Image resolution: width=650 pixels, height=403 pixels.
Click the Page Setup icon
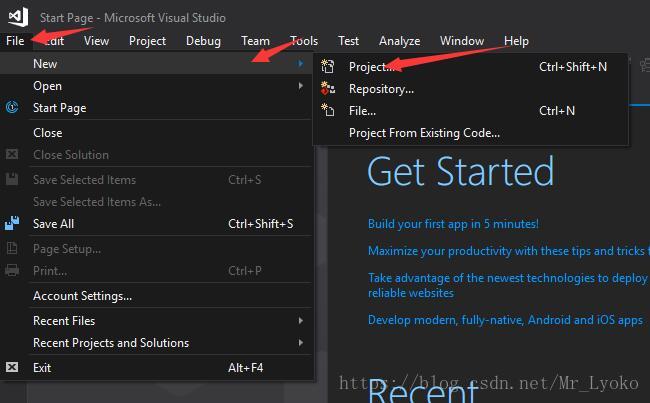[12, 248]
